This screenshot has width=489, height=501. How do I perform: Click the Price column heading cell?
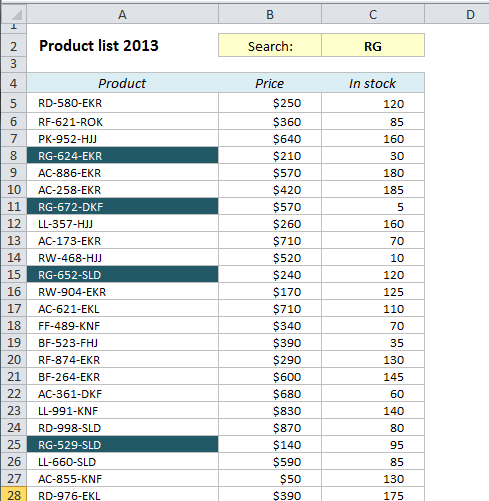click(x=270, y=83)
